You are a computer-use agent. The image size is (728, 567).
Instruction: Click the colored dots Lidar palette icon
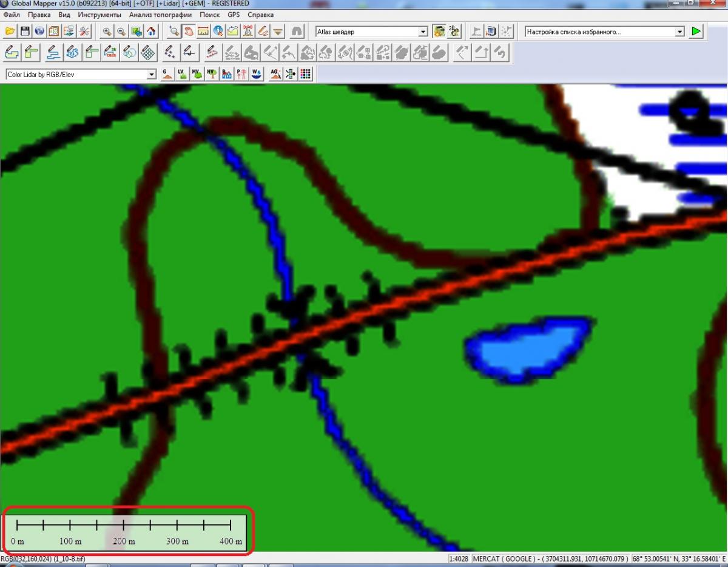(x=306, y=74)
